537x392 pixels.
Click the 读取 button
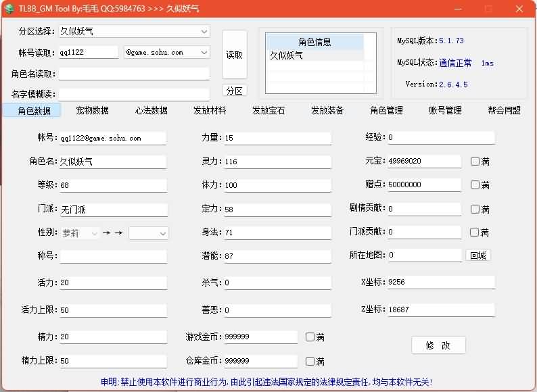tap(235, 55)
